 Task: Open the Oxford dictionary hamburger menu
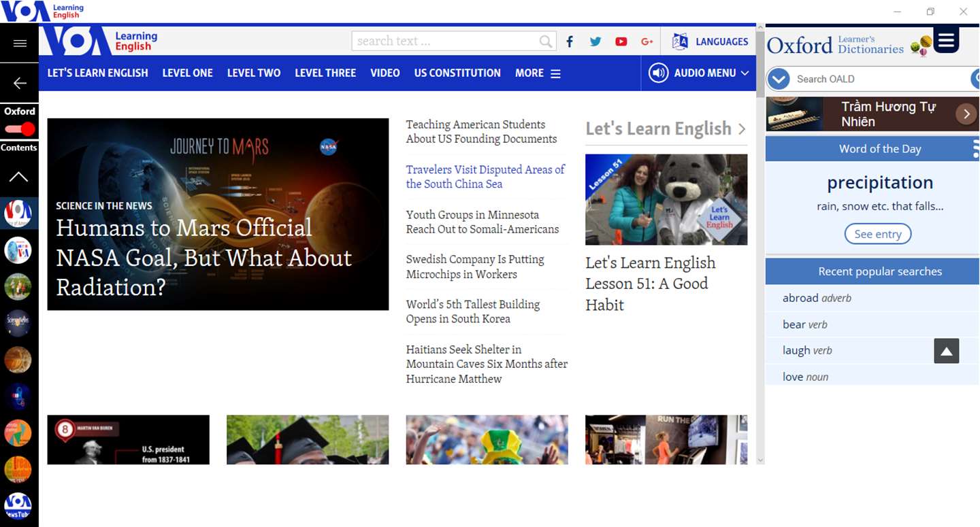pyautogui.click(x=946, y=40)
